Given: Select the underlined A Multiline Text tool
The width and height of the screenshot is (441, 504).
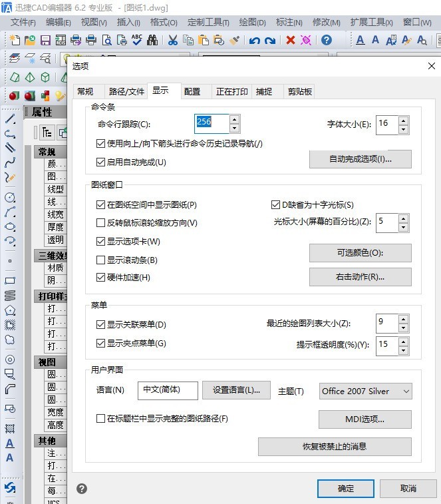Looking at the screenshot, I should (x=9, y=443).
